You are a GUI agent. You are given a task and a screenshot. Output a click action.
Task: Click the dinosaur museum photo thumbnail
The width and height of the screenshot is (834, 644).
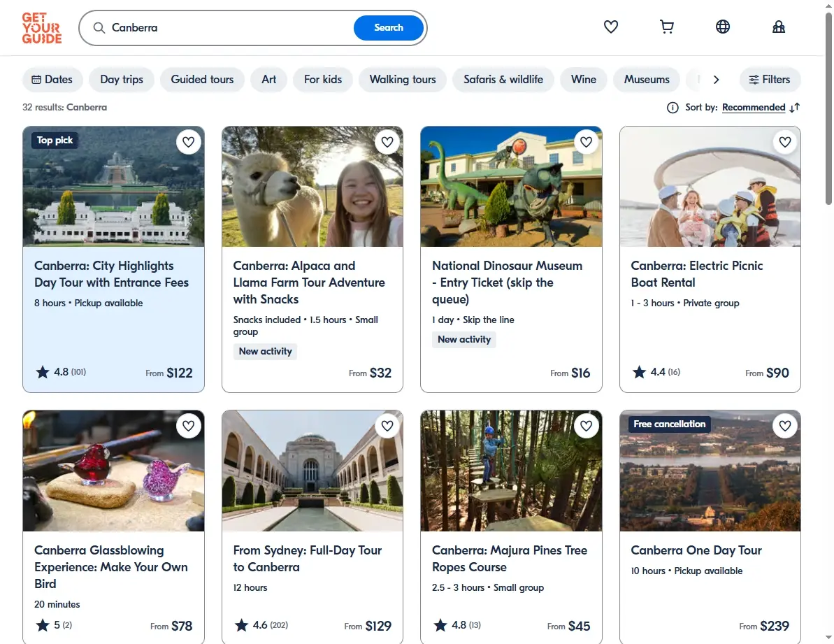(x=511, y=187)
